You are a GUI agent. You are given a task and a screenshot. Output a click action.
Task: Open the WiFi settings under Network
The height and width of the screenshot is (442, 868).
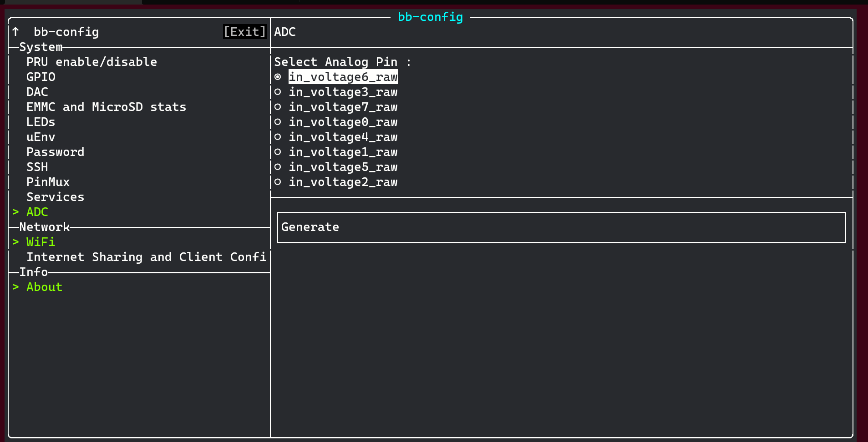coord(41,242)
